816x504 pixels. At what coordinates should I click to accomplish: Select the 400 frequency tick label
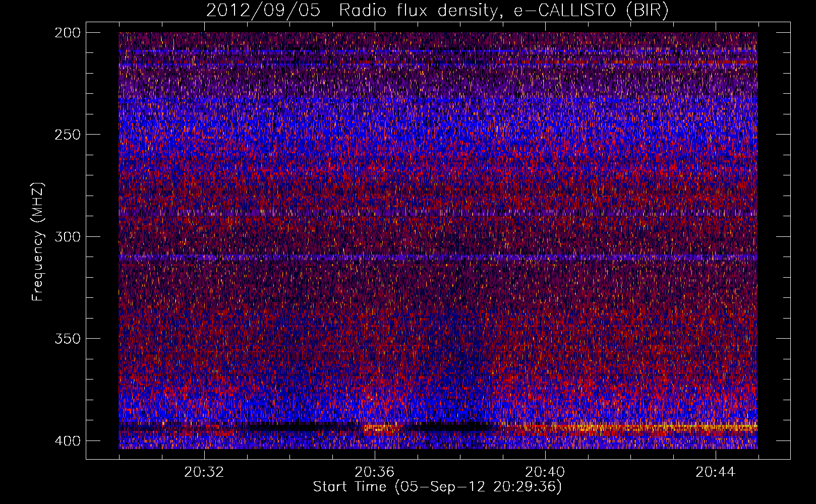[68, 441]
